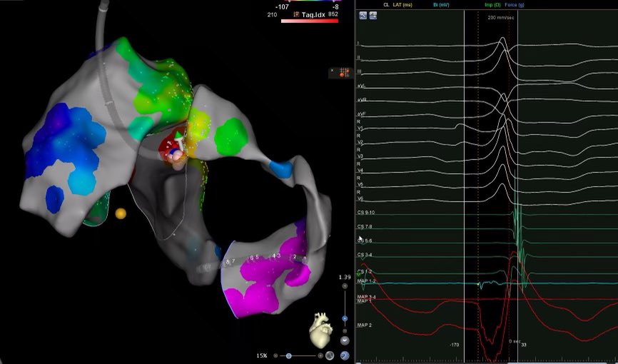Select the orange sphere tag on map
The image size is (618, 364).
click(x=121, y=213)
